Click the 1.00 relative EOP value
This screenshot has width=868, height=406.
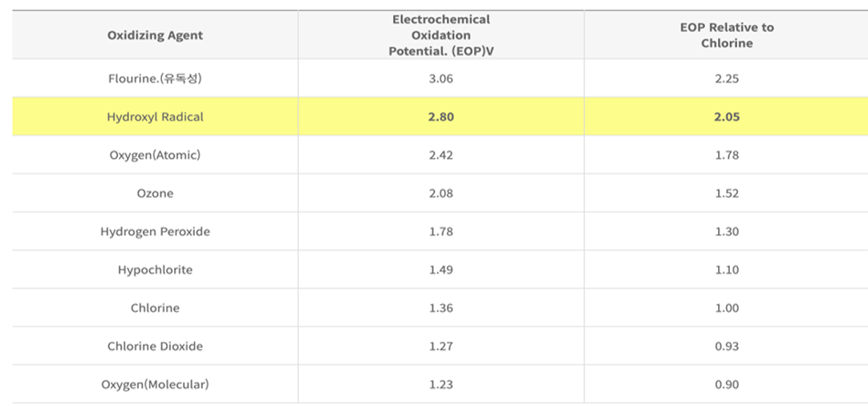click(726, 308)
